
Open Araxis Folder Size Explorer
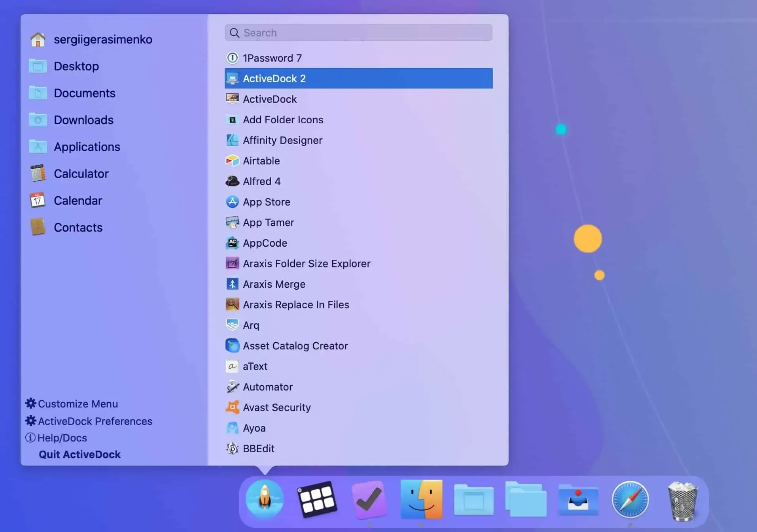click(307, 263)
